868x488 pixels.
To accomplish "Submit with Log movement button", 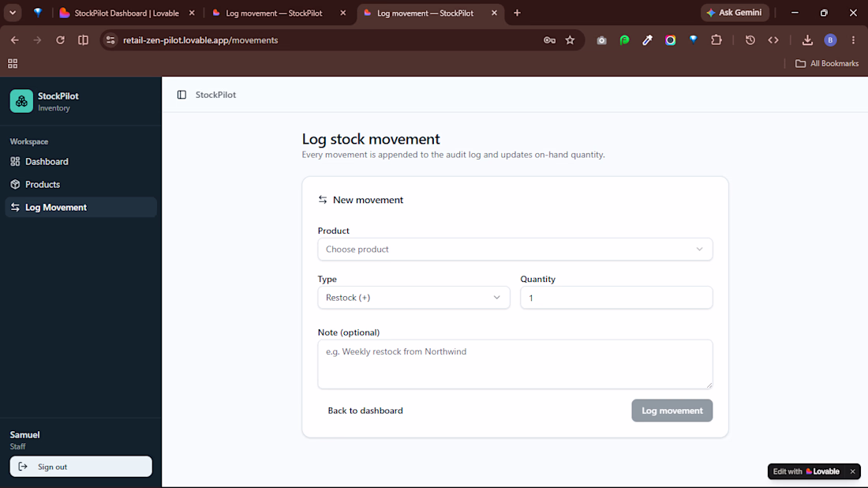I will pos(672,411).
